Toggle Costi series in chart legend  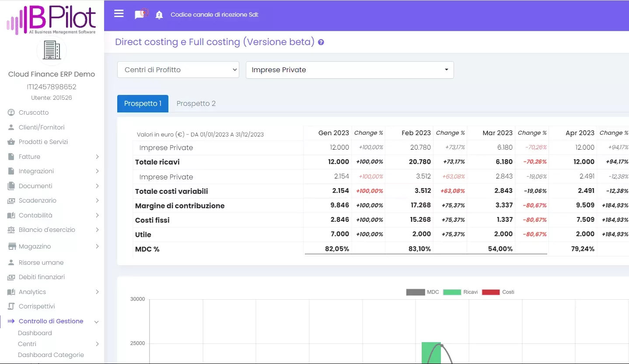coord(498,292)
